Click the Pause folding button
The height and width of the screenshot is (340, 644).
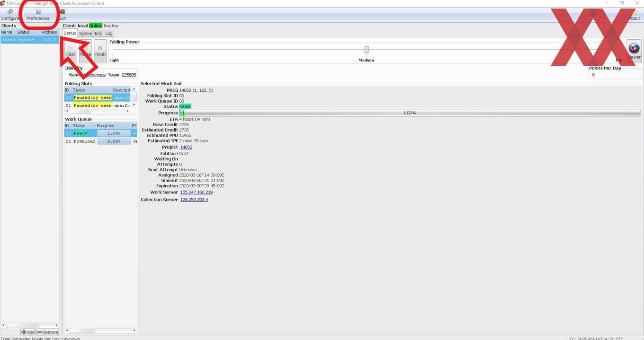tap(85, 51)
